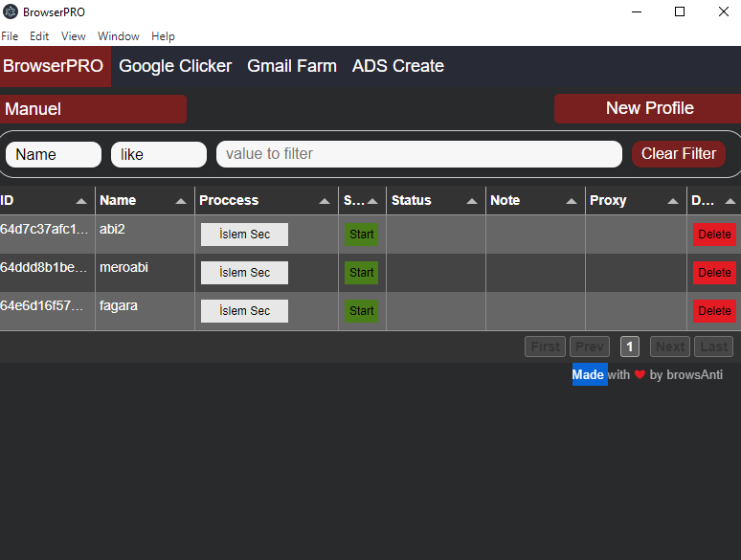This screenshot has height=560, width=741.
Task: Open the Manuel dropdown
Action: [x=93, y=109]
